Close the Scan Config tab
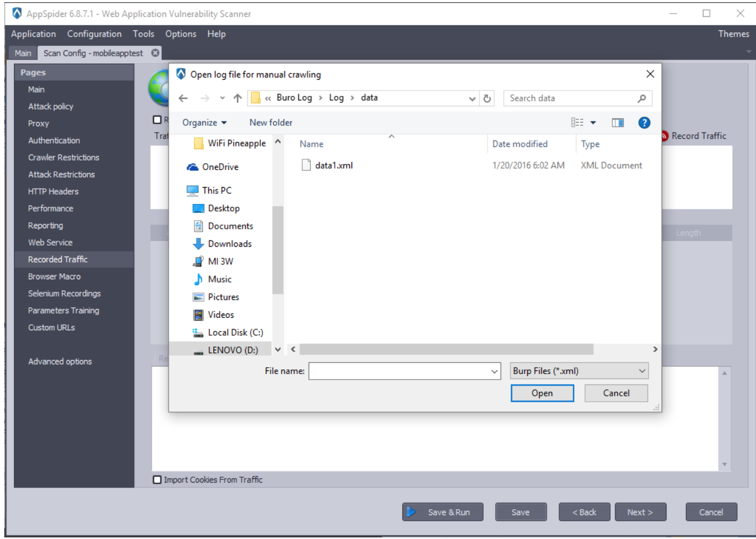Viewport: 756px width, 539px height. pos(155,53)
